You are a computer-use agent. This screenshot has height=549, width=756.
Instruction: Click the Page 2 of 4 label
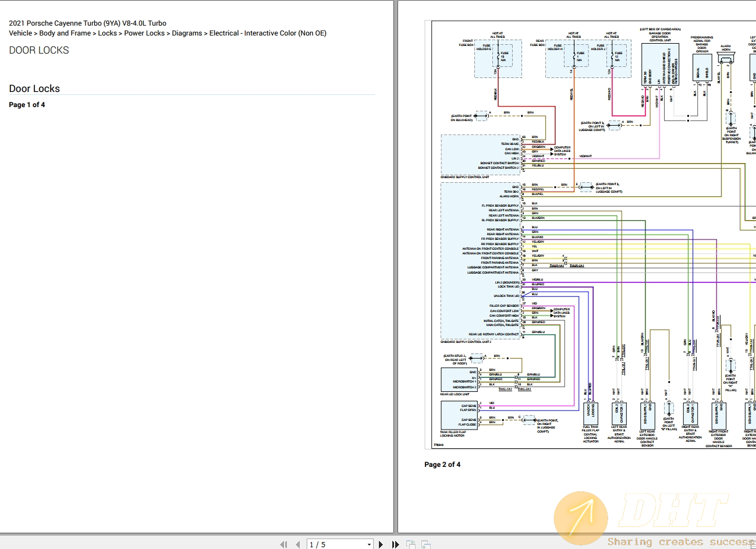click(x=442, y=465)
